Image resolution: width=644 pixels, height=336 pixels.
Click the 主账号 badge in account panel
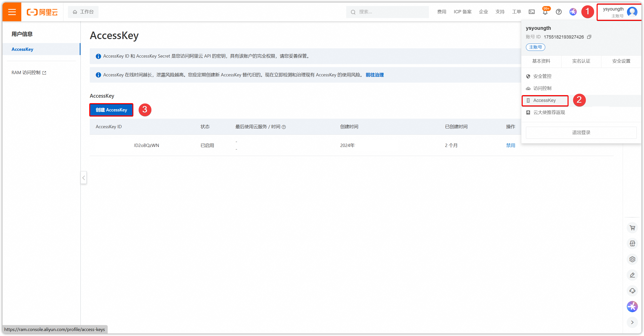click(x=535, y=47)
